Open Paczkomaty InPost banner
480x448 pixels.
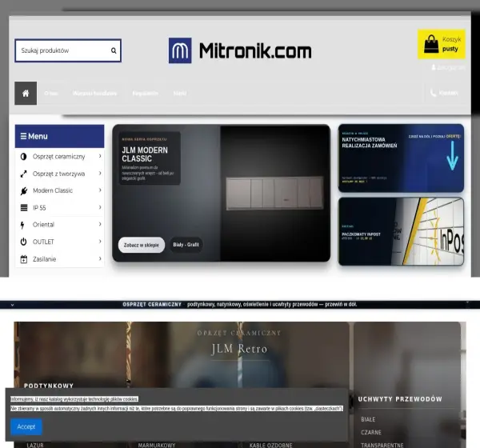click(401, 231)
